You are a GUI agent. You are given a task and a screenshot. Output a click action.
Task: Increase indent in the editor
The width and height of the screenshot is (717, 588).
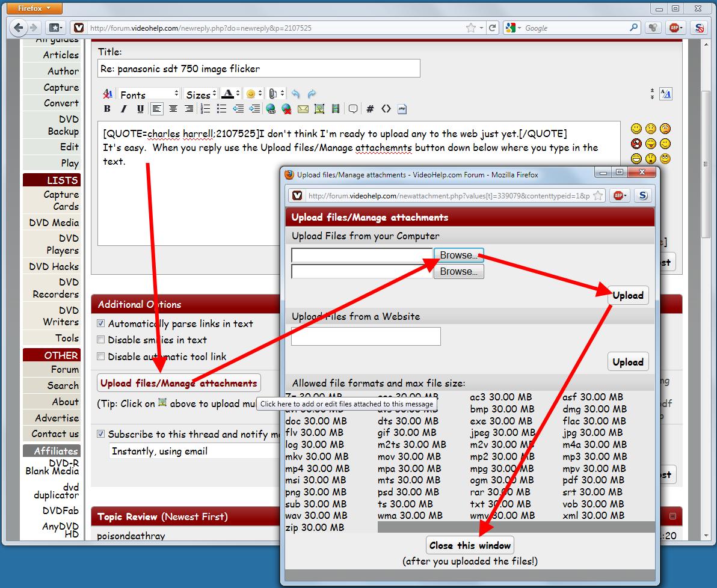pyautogui.click(x=254, y=109)
